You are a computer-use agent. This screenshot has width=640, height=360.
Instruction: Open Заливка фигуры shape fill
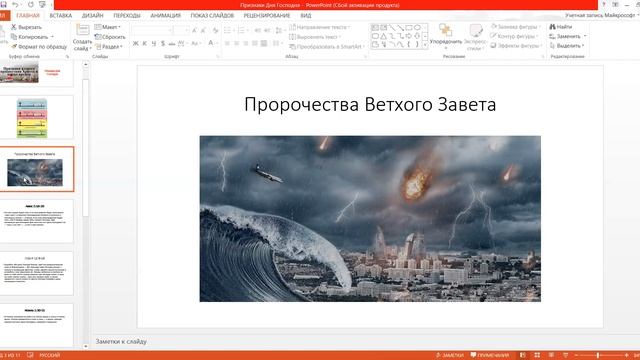tap(515, 27)
